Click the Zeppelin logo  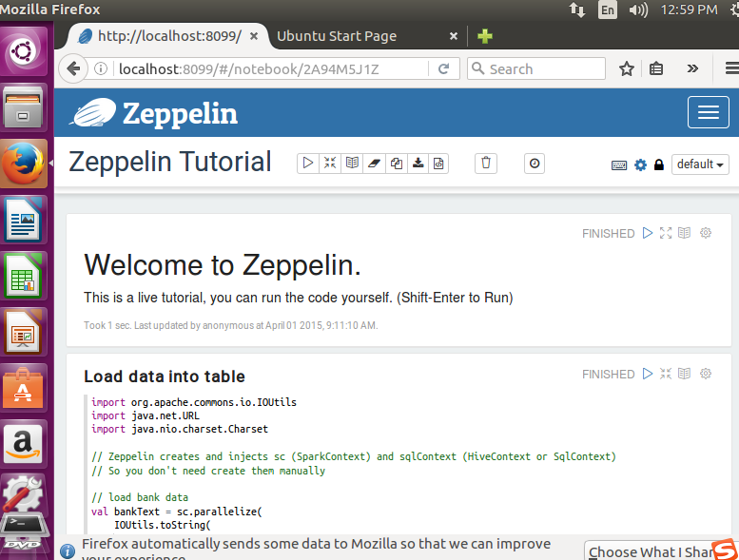[154, 113]
